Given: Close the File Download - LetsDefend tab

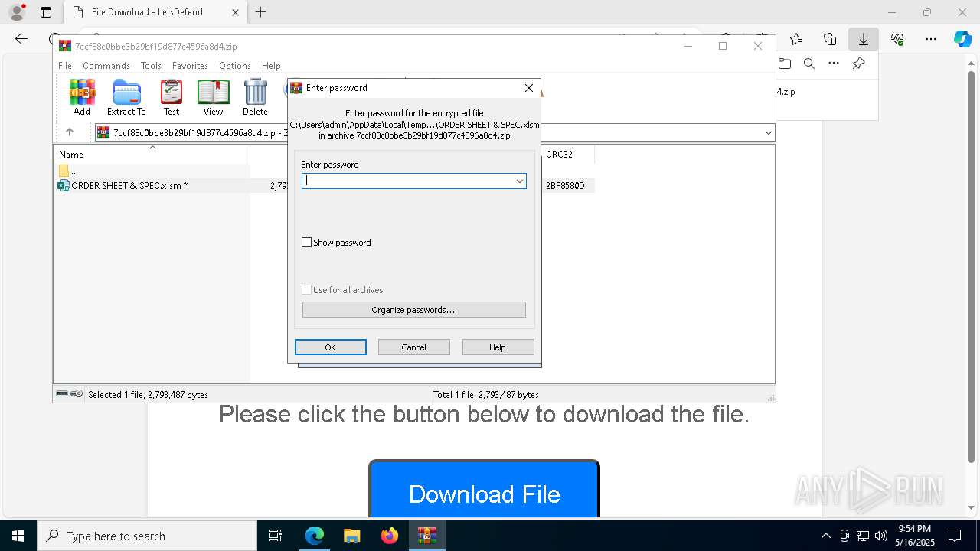Looking at the screenshot, I should 235,12.
